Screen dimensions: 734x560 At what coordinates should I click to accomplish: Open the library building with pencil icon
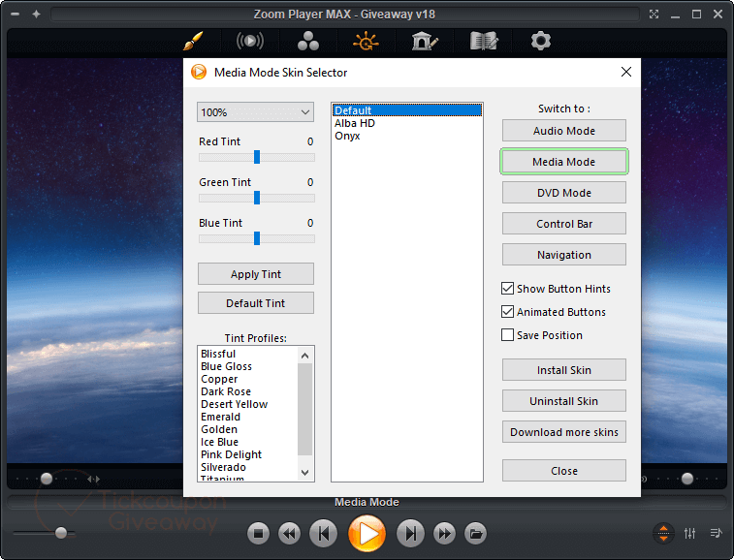[x=425, y=41]
